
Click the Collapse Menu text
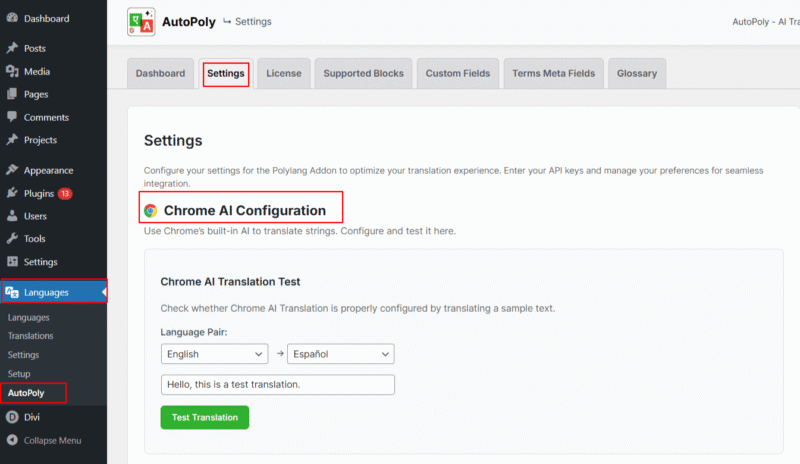click(x=53, y=441)
